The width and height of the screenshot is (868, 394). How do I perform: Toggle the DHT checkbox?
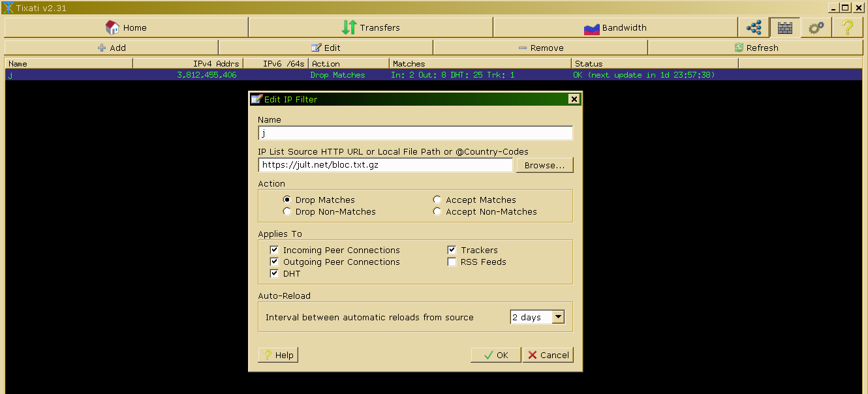click(274, 274)
